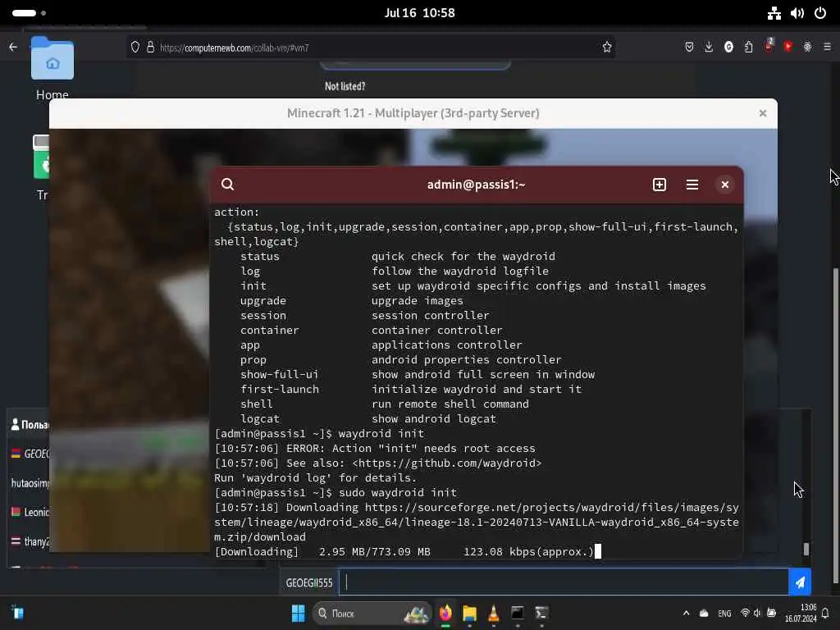Click the power icon in the top bar
The image size is (840, 630).
coord(820,13)
